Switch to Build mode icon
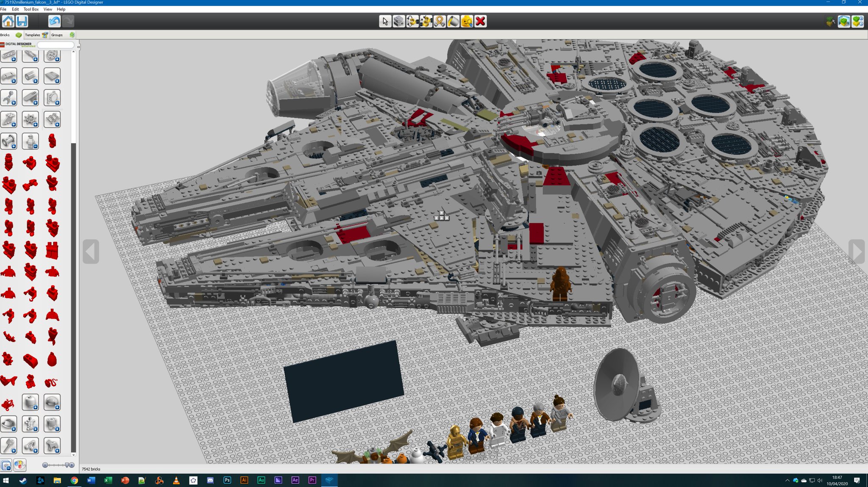868x487 pixels. (x=830, y=21)
